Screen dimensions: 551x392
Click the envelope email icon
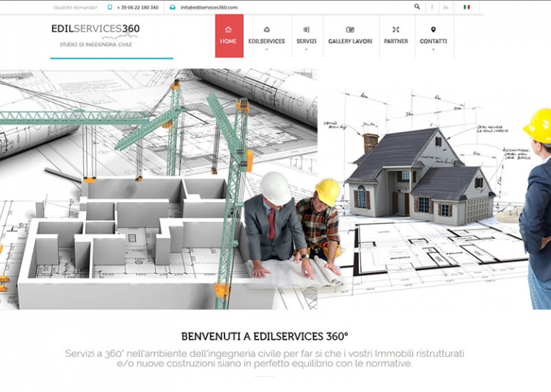[x=172, y=7]
